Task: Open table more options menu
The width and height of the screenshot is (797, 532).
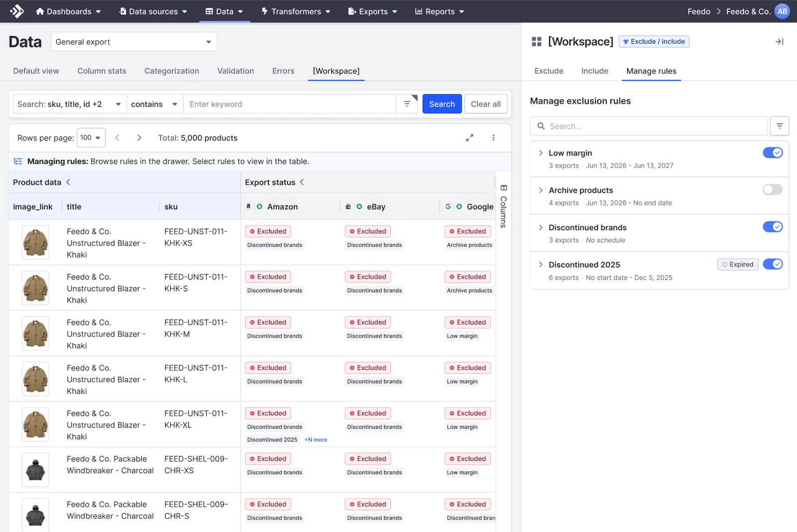Action: [x=493, y=137]
